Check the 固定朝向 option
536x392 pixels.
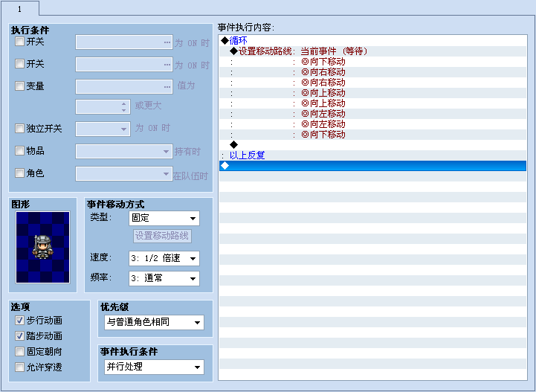(x=19, y=351)
